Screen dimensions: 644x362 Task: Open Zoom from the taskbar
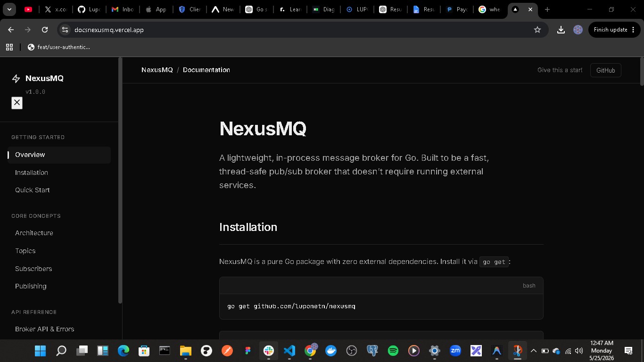point(455,351)
